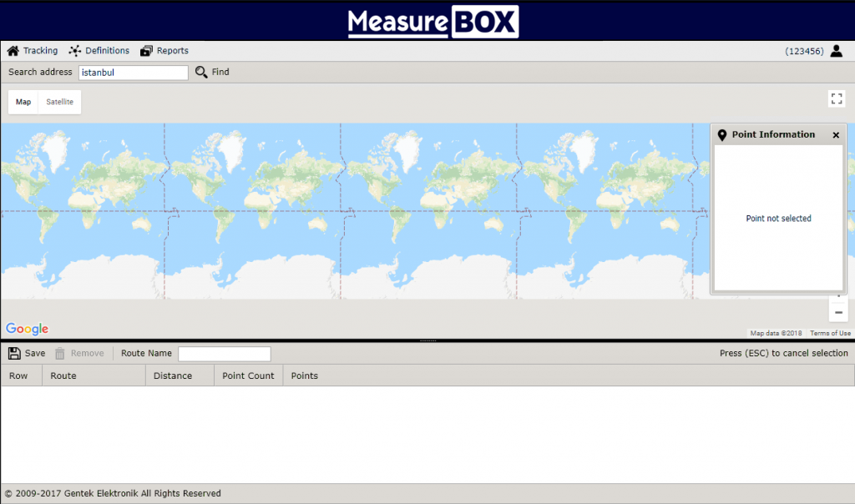This screenshot has width=855, height=504.
Task: Close the Point Information panel
Action: [836, 135]
